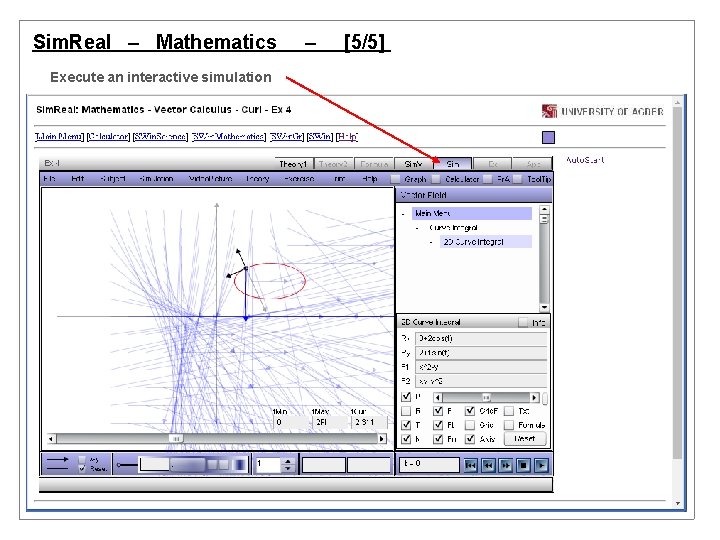720x540 pixels.
Task: Uncheck the Ft checkbox
Action: point(438,425)
